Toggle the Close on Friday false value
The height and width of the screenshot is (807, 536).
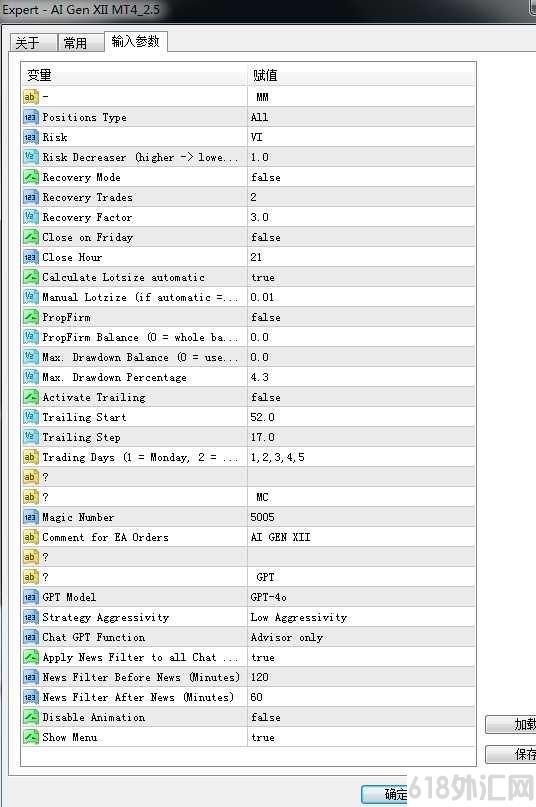(x=361, y=237)
